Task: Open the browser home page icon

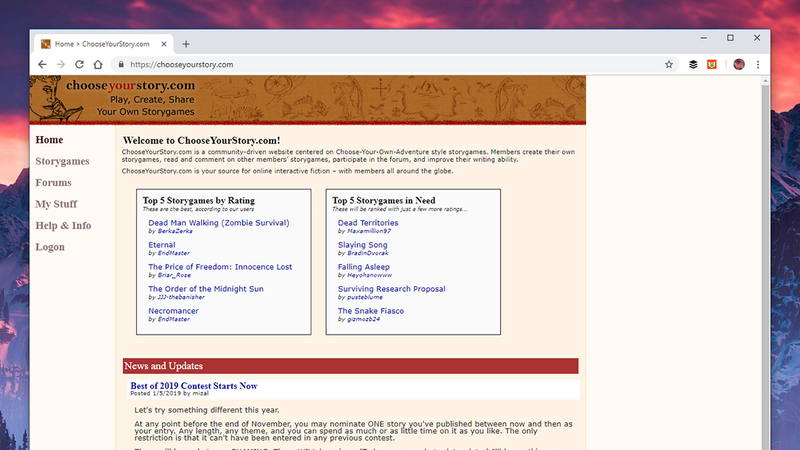Action: (98, 64)
